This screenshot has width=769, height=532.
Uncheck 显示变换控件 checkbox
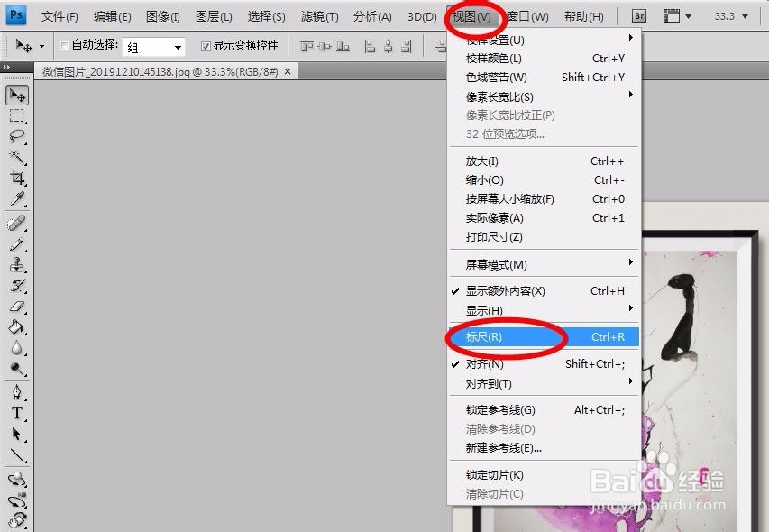[x=206, y=46]
